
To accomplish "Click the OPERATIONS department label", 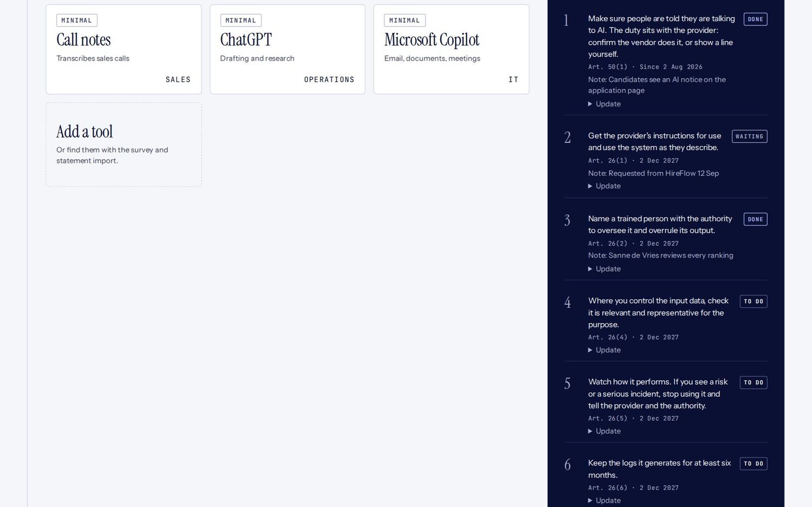I will [329, 80].
